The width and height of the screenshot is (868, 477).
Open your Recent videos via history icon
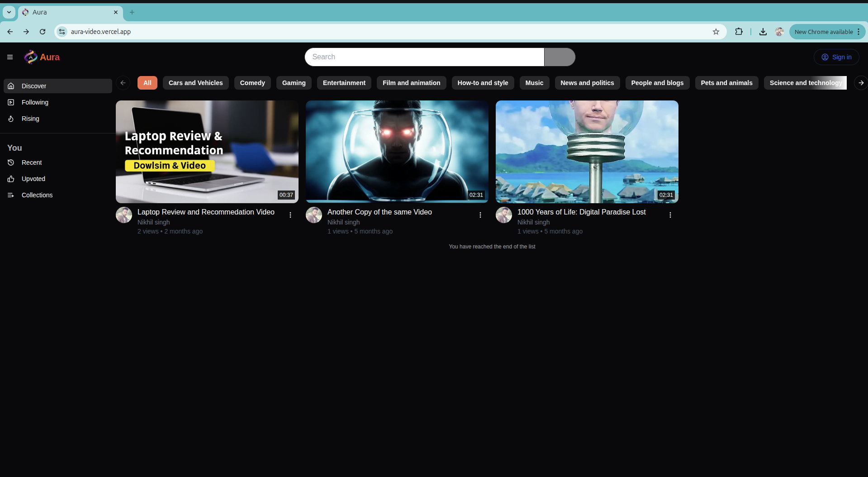(x=10, y=162)
